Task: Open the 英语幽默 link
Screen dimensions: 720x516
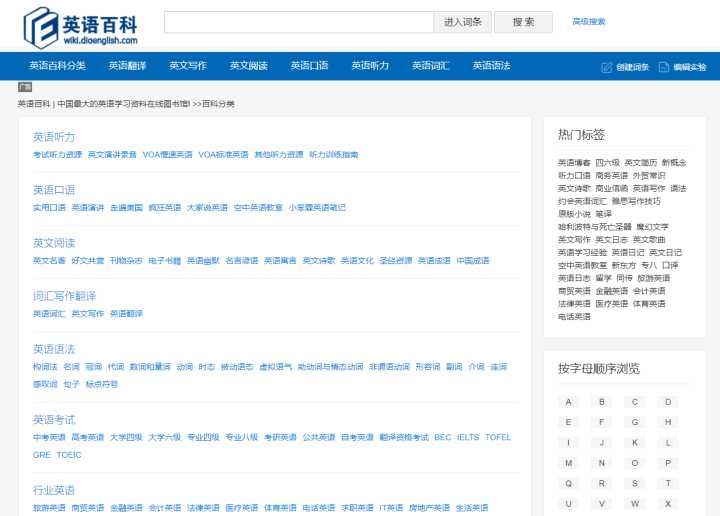Action: (x=203, y=261)
